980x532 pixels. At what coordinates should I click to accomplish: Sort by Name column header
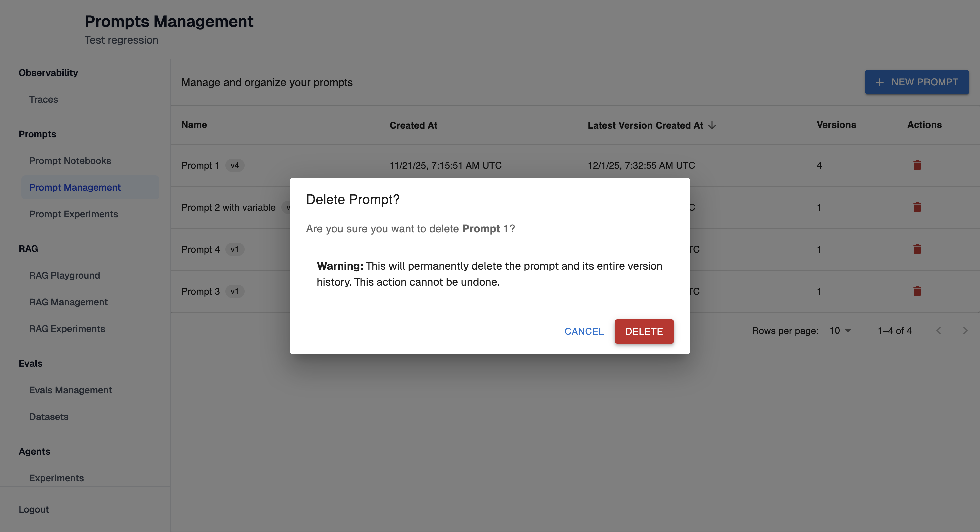(194, 125)
